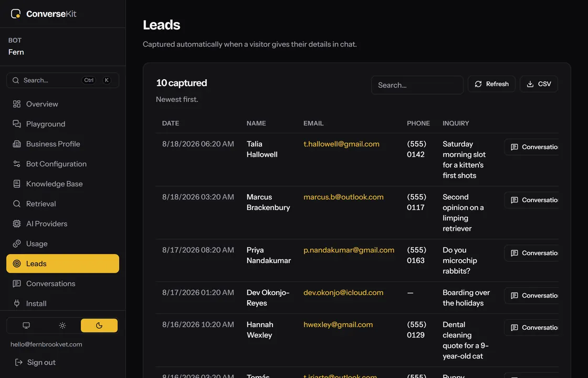Viewport: 588px width, 378px height.
Task: Go to AI Providers page
Action: pos(62,224)
